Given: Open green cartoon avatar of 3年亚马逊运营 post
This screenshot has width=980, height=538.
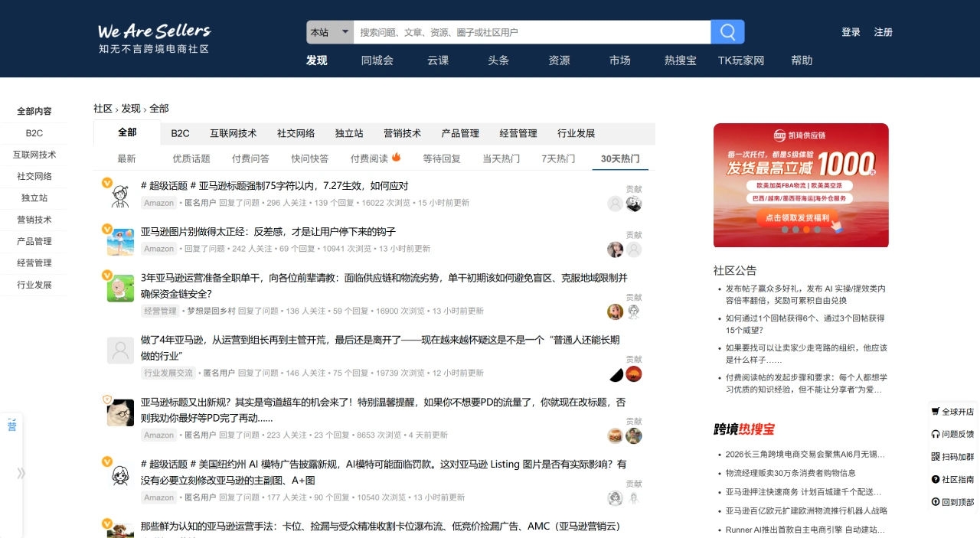Looking at the screenshot, I should 120,288.
